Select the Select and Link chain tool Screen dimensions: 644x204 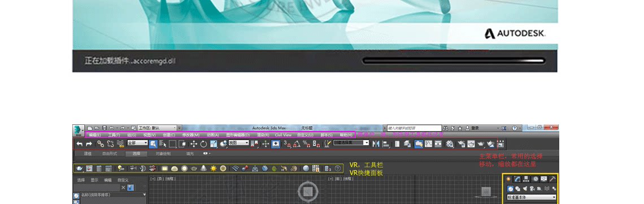click(101, 144)
